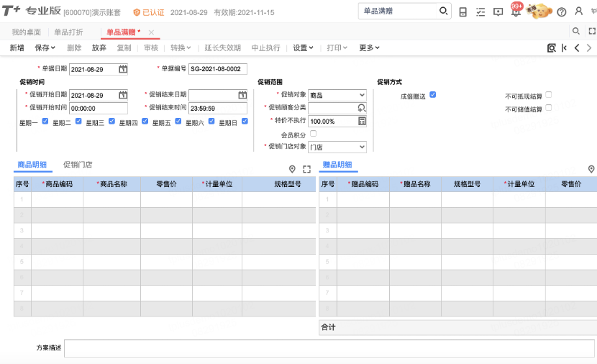The image size is (597, 364).
Task: Switch to 促销门店 tab
Action: [x=78, y=165]
